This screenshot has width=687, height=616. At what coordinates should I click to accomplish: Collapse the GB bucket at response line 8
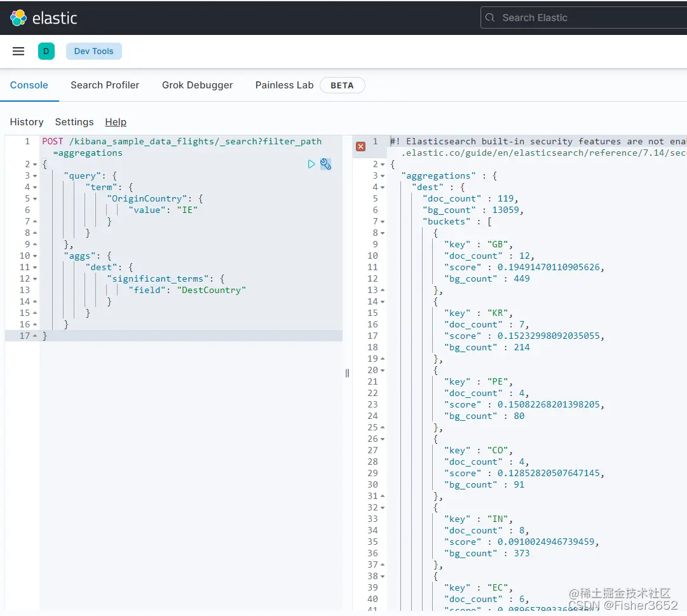pyautogui.click(x=383, y=233)
